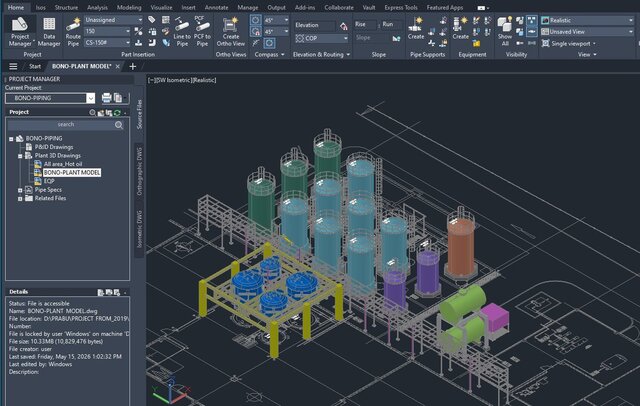Click the slope calculation icon beside Slope field

[x=396, y=38]
